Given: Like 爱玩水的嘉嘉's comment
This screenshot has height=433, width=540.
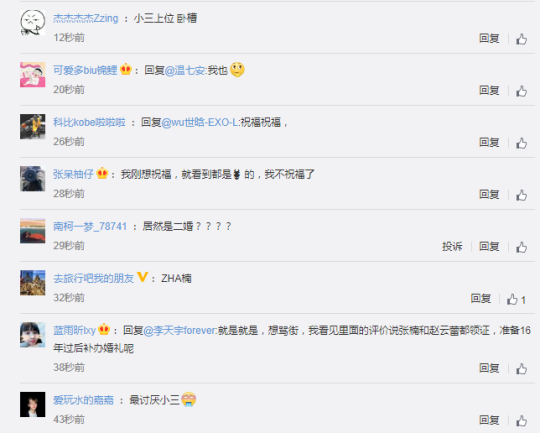Looking at the screenshot, I should (x=521, y=421).
